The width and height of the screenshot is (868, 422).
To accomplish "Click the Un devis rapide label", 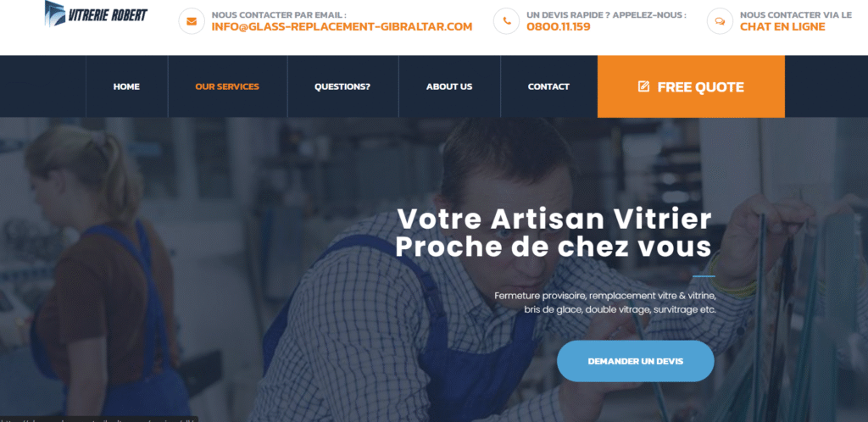I will 607,15.
